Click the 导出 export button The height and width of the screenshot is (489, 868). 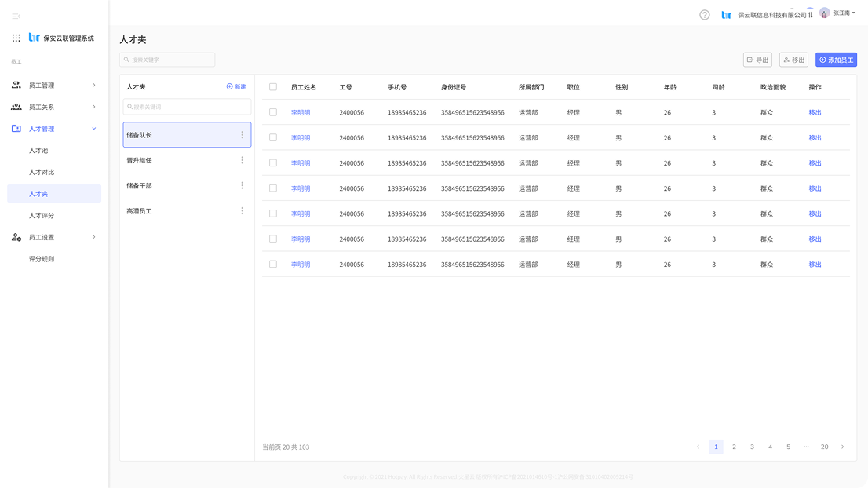(x=757, y=60)
